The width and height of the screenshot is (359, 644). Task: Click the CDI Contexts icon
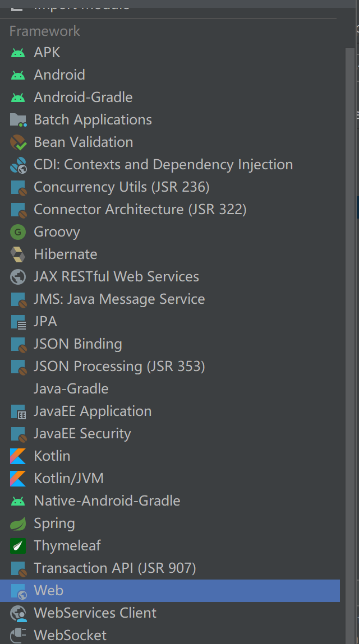pos(18,165)
